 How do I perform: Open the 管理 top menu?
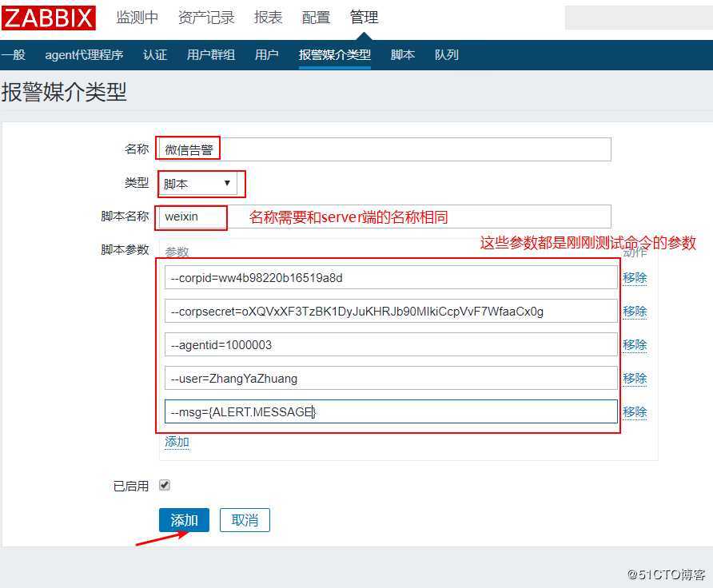[364, 18]
